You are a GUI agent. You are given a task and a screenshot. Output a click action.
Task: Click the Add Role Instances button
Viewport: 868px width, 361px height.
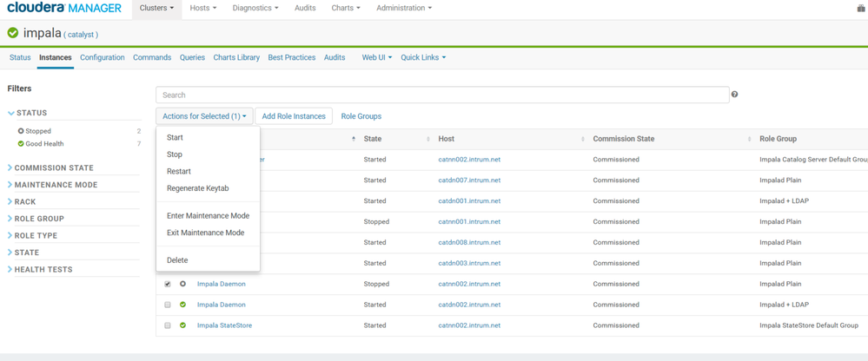click(x=294, y=116)
